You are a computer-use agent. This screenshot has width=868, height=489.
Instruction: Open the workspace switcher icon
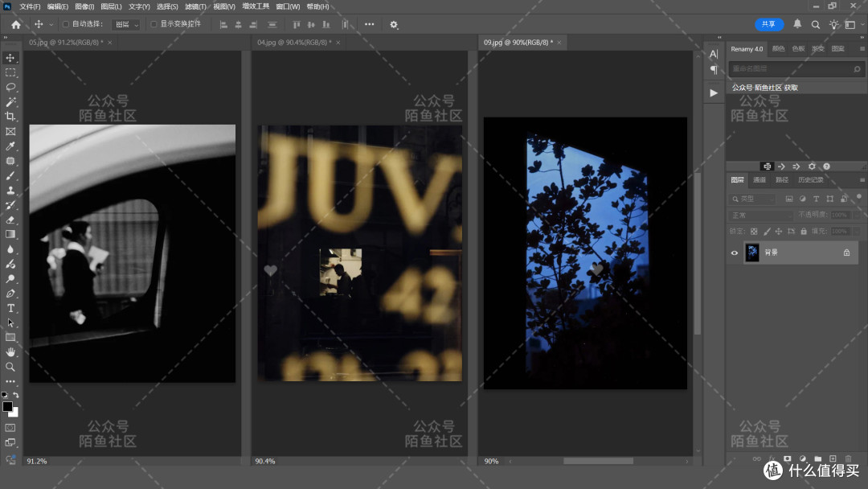851,24
